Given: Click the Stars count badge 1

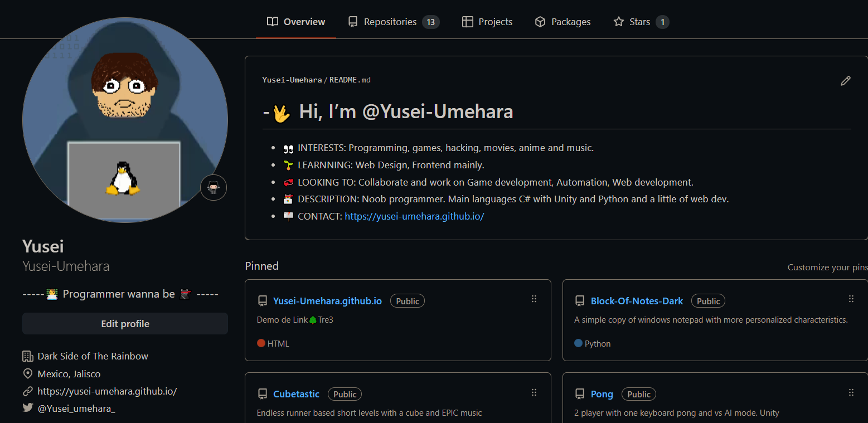Looking at the screenshot, I should pyautogui.click(x=662, y=22).
